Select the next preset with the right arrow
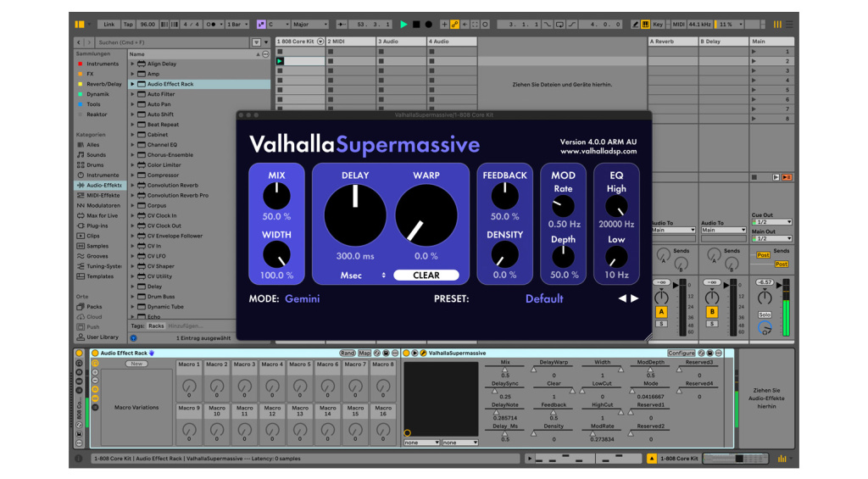Image resolution: width=868 pixels, height=479 pixels. [635, 298]
